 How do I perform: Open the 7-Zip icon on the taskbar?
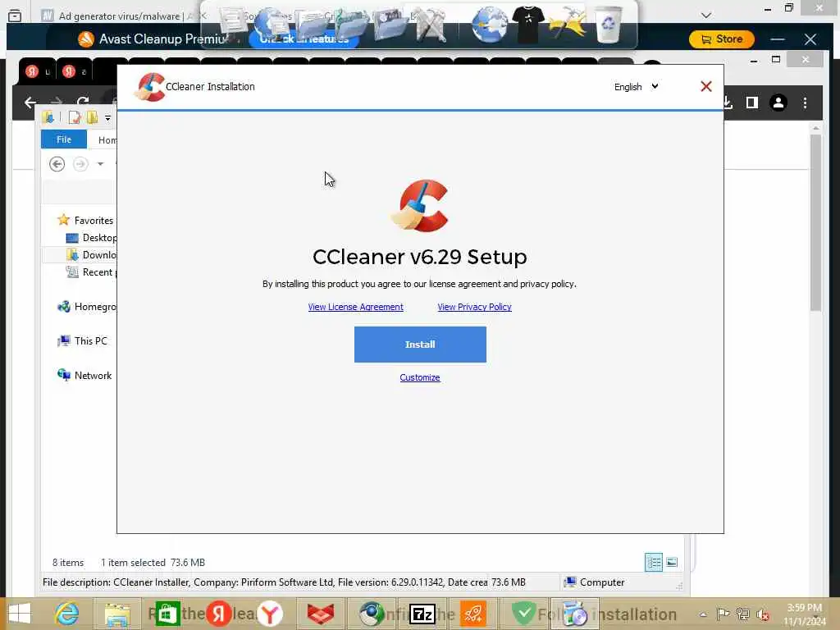tap(422, 614)
